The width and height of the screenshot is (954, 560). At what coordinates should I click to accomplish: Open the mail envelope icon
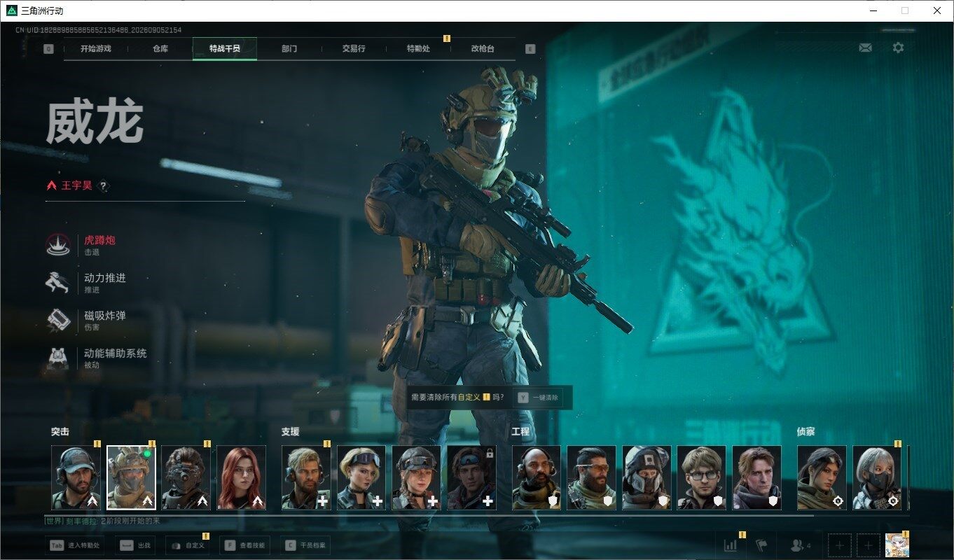[x=866, y=48]
